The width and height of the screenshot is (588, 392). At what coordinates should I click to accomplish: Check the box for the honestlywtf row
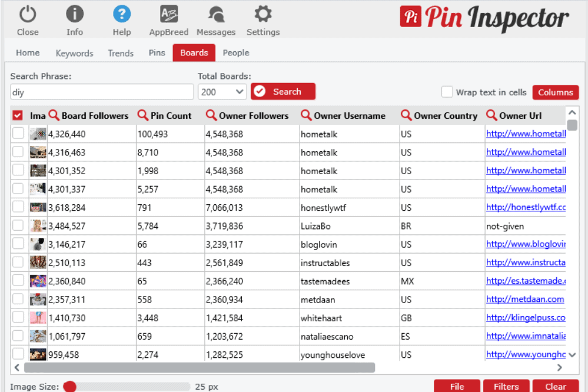click(18, 207)
